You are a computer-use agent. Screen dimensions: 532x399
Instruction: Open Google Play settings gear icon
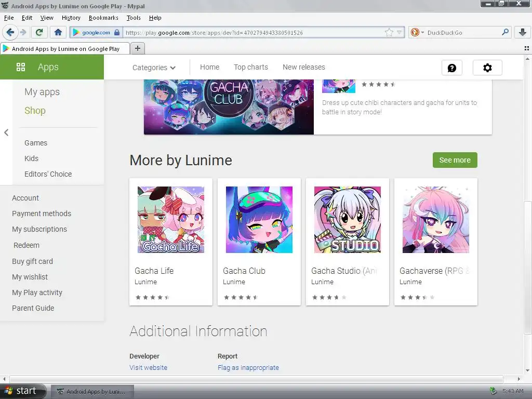(487, 68)
